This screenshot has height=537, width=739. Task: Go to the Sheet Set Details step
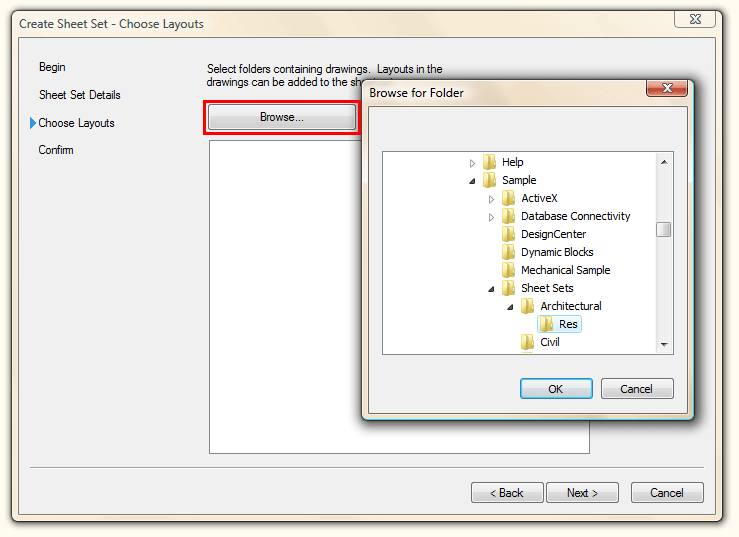[80, 95]
